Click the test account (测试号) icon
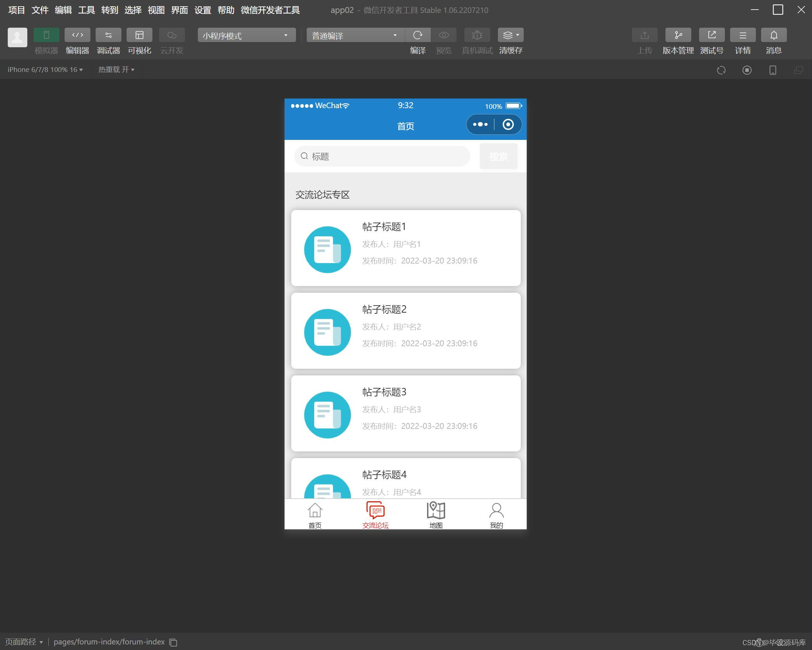 click(712, 35)
